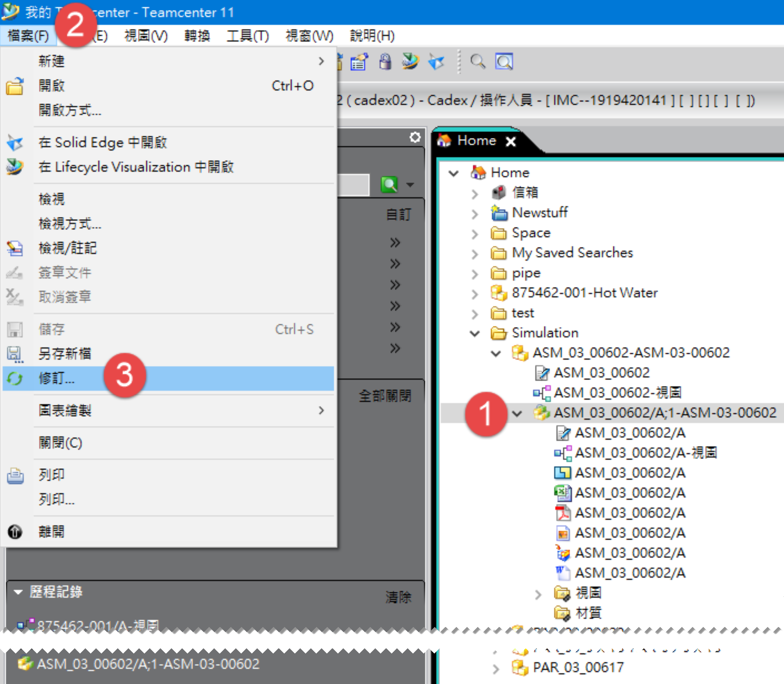
Task: Expand 875462-001-Hot Water item
Action: pyautogui.click(x=475, y=294)
